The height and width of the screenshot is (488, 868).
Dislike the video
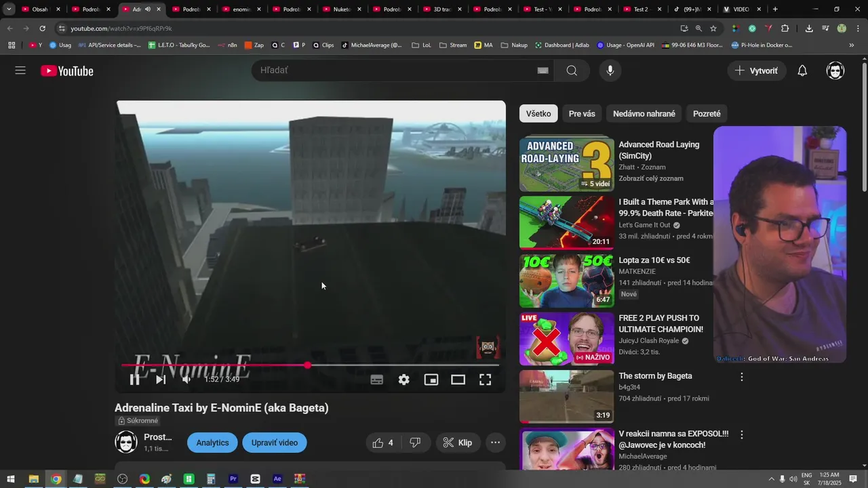pos(416,443)
